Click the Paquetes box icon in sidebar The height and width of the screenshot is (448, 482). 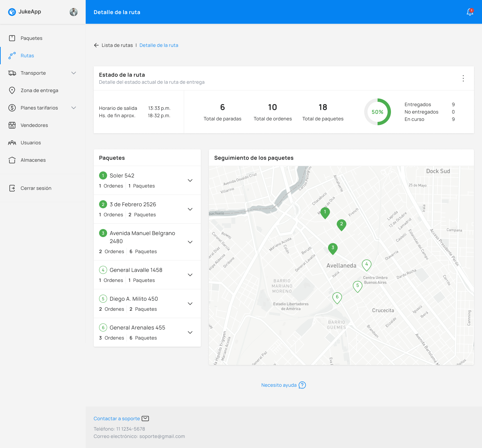click(12, 38)
